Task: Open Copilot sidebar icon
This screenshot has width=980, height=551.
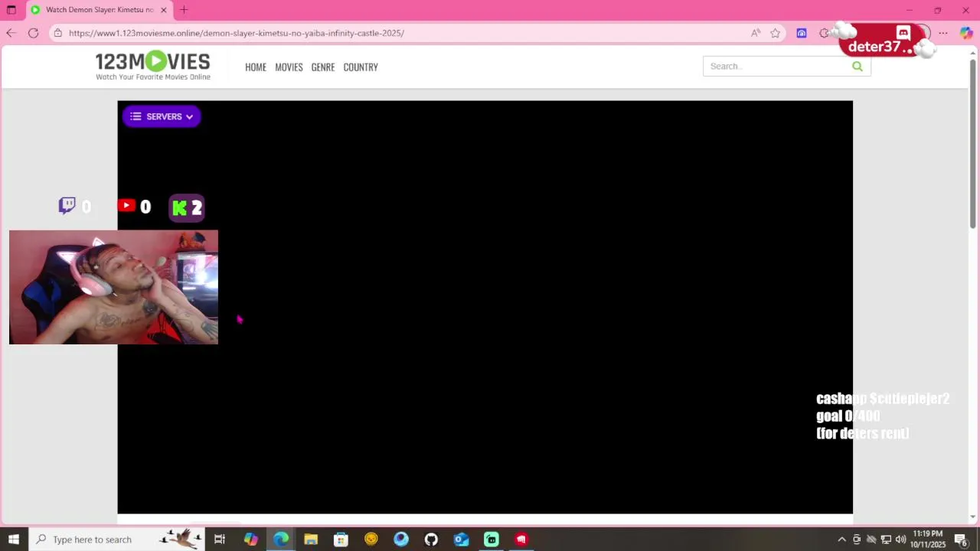Action: [x=966, y=33]
